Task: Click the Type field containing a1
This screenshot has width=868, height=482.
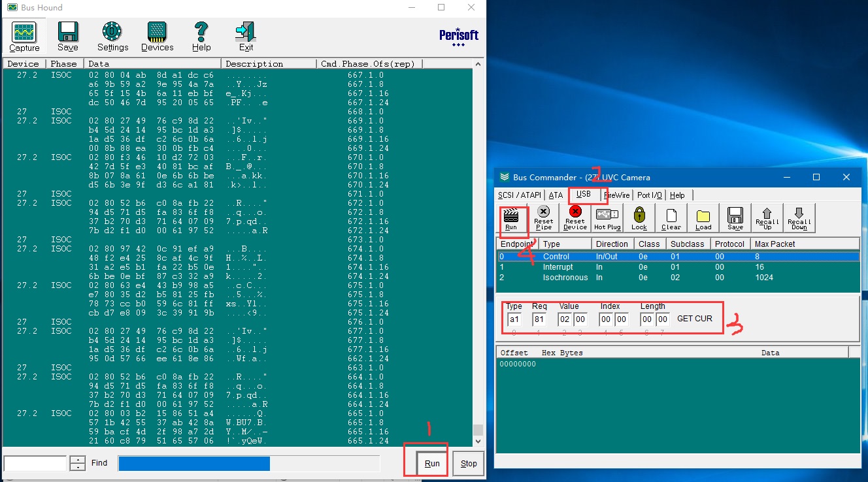Action: click(514, 319)
